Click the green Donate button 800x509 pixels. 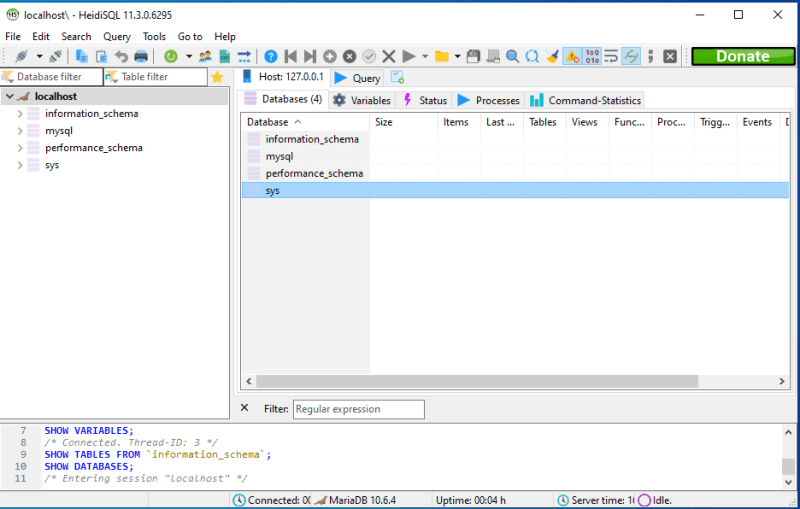[x=743, y=56]
